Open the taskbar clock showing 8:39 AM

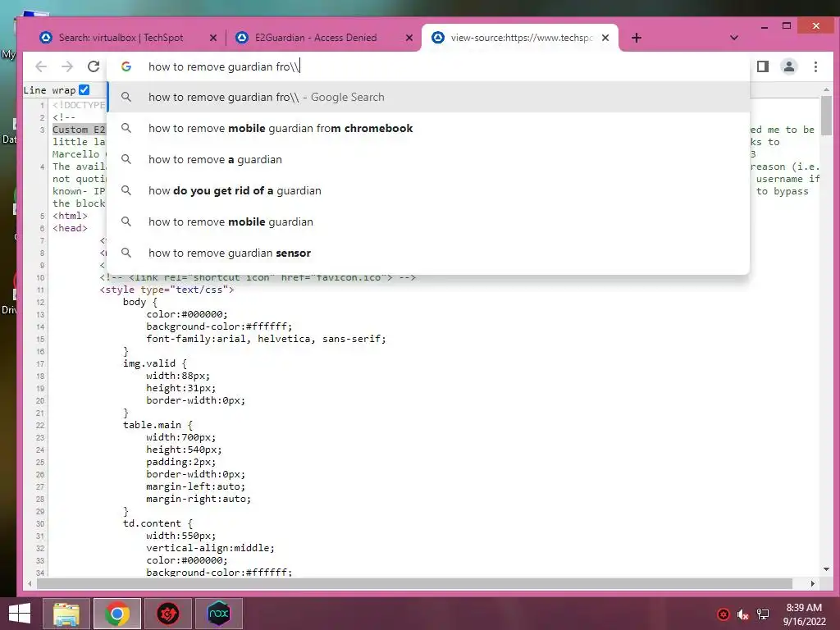(804, 614)
